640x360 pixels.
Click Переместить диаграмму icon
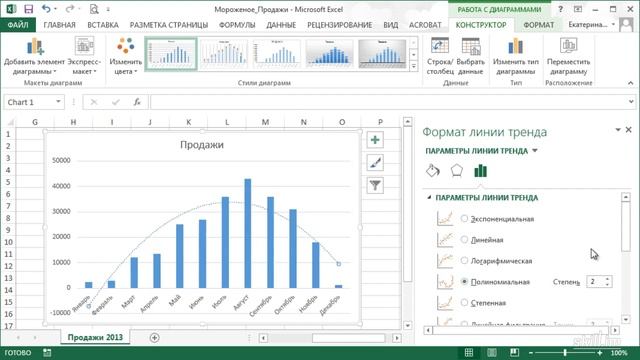pos(569,56)
